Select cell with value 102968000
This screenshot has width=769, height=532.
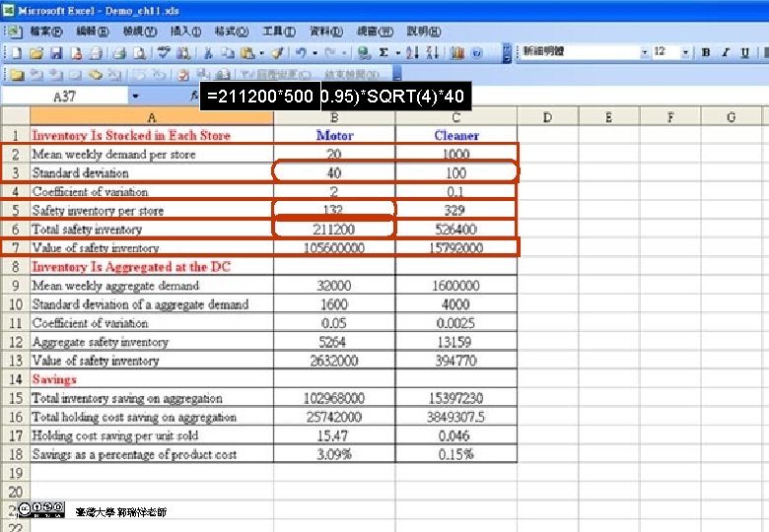tap(334, 398)
